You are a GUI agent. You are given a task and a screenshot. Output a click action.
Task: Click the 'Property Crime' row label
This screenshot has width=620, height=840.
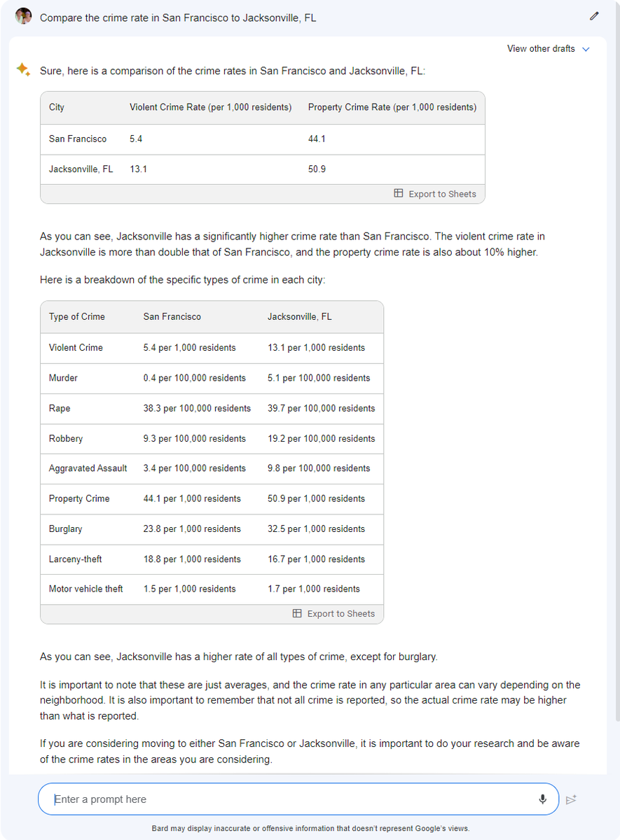79,499
